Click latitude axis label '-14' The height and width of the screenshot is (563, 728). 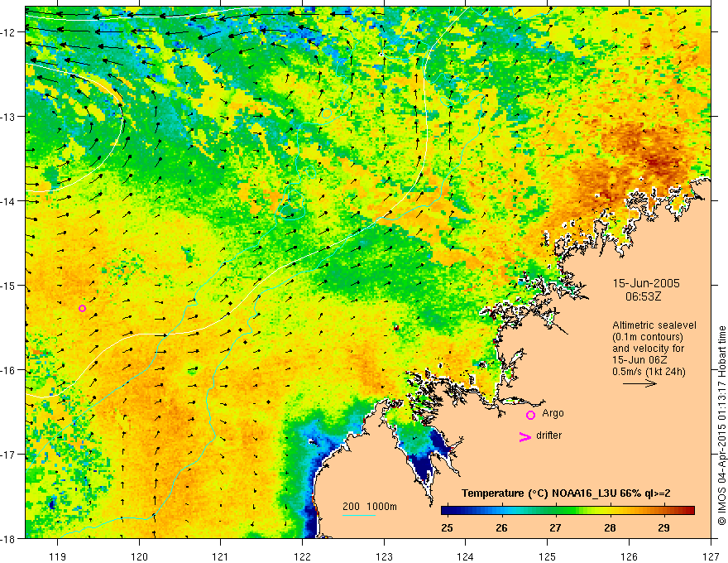(x=8, y=201)
